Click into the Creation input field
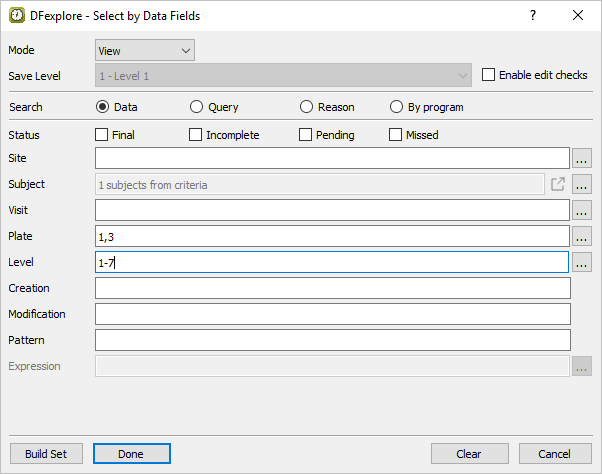602x474 pixels. pos(332,288)
